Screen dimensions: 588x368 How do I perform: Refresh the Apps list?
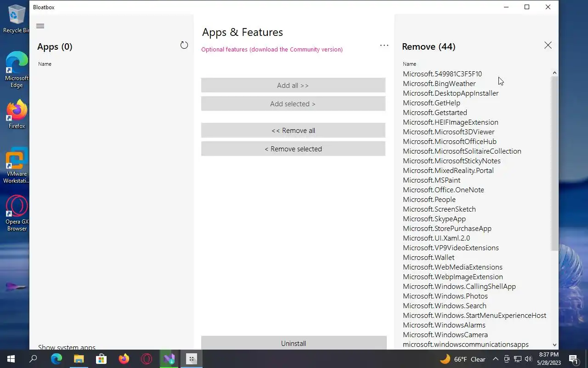pos(184,45)
